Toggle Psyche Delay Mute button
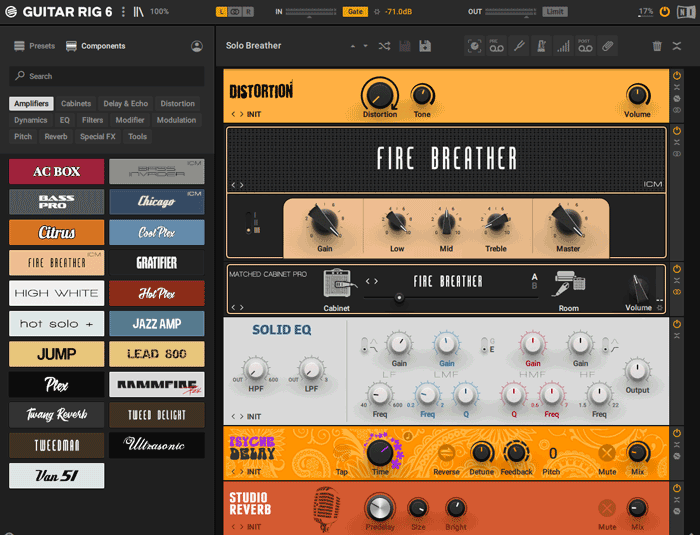 tap(607, 453)
